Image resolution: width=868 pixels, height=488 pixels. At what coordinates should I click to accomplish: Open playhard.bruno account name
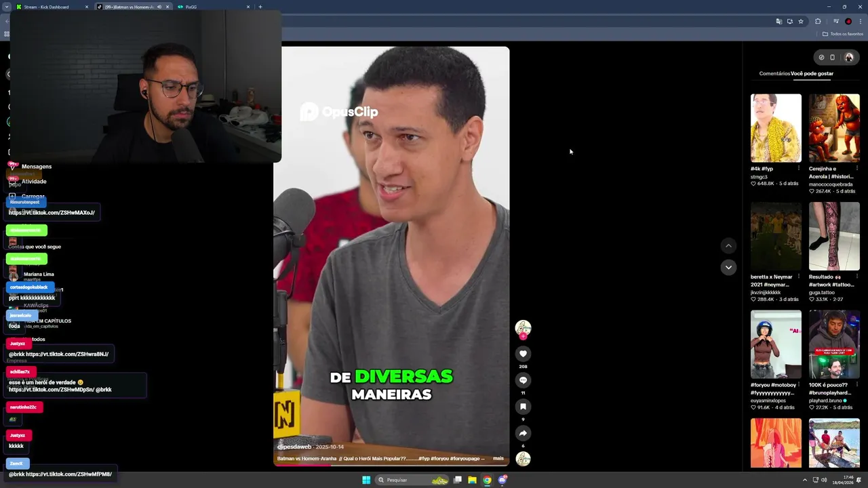[x=825, y=401]
